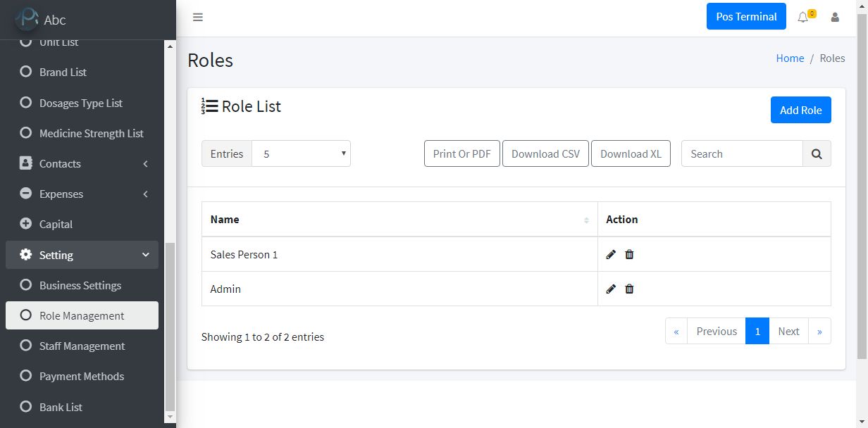Viewport: 868px width, 428px height.
Task: Delete the Sales Person 1 role
Action: [x=629, y=254]
